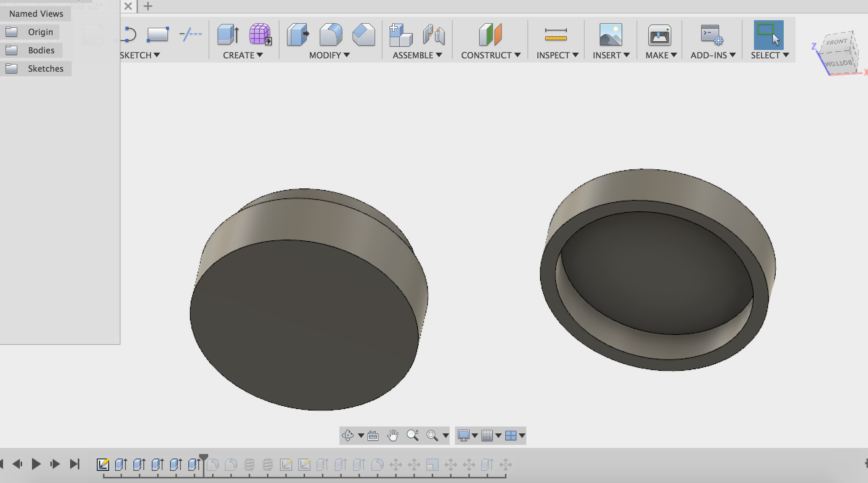Add a new design tab
868x483 pixels.
coord(148,6)
